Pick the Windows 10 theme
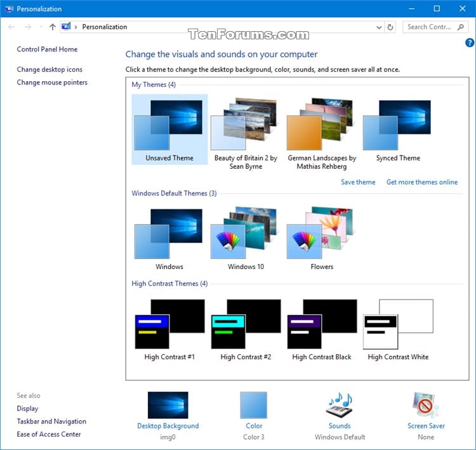This screenshot has height=450, width=476. click(x=246, y=239)
